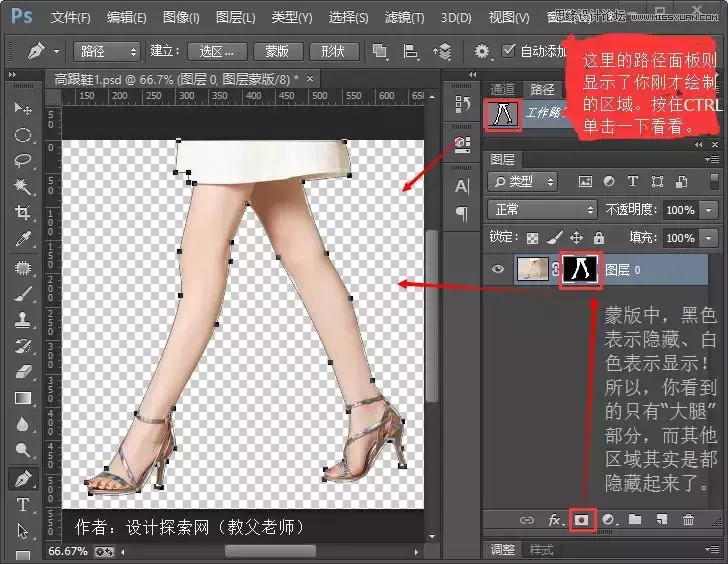Open the pen tool preset picker arrow
Screen dimensions: 728x564
point(56,51)
